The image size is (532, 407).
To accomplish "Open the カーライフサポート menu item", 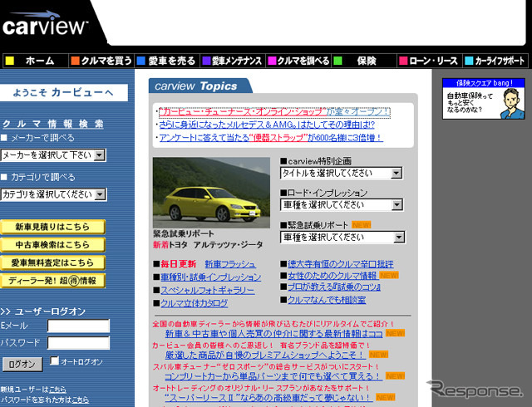I will coord(495,61).
